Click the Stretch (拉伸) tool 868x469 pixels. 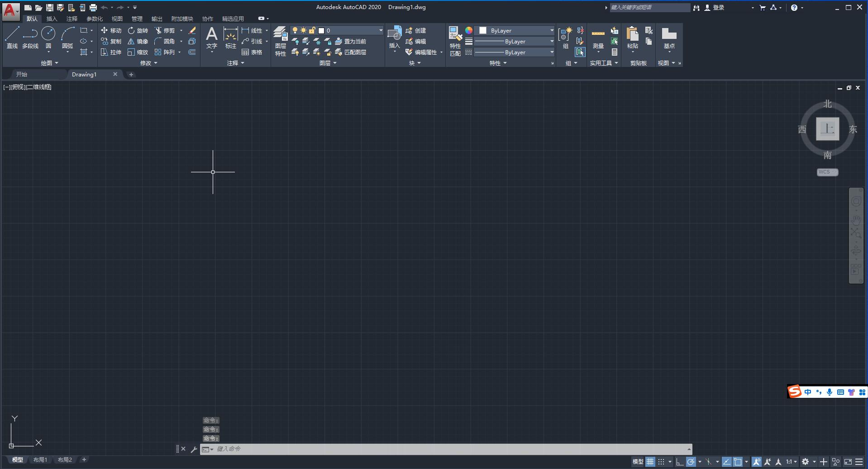(111, 52)
